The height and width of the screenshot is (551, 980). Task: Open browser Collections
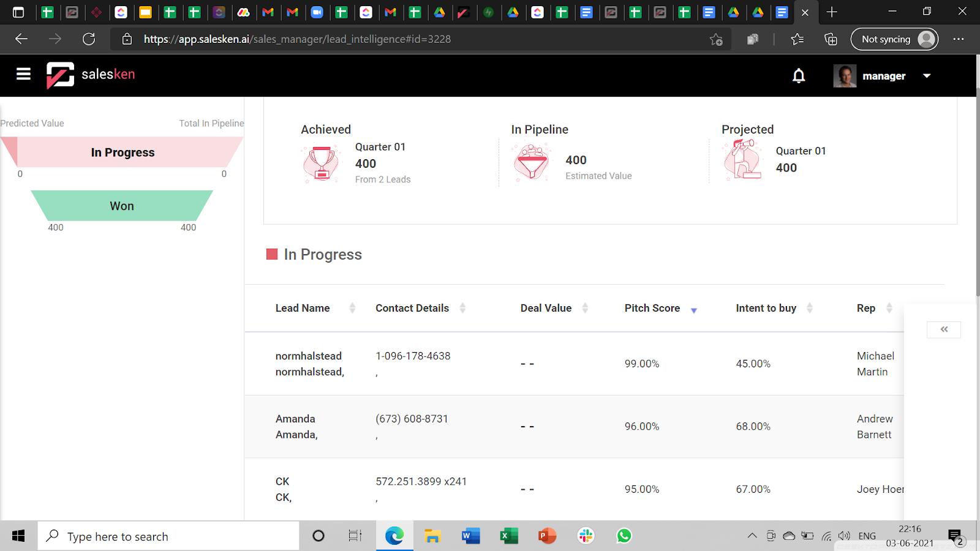point(831,39)
